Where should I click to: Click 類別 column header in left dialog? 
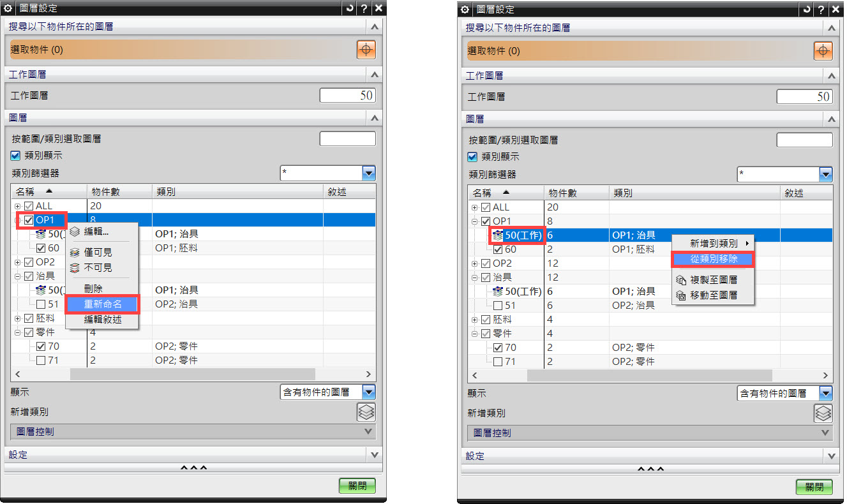237,191
